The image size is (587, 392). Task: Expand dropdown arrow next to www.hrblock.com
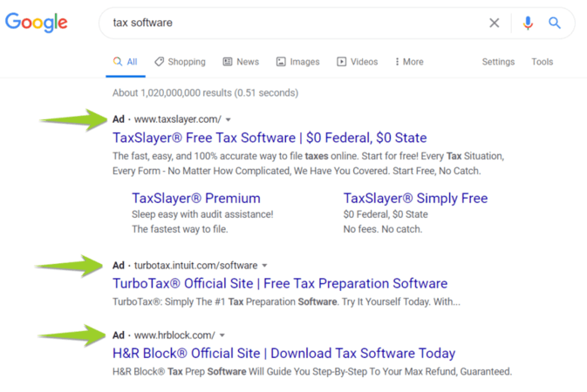(x=222, y=335)
